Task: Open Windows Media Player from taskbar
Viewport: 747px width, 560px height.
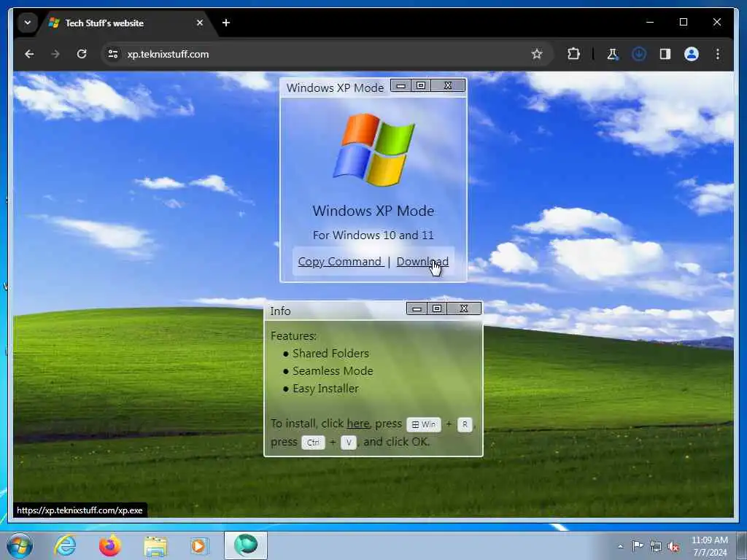Action: pyautogui.click(x=199, y=545)
